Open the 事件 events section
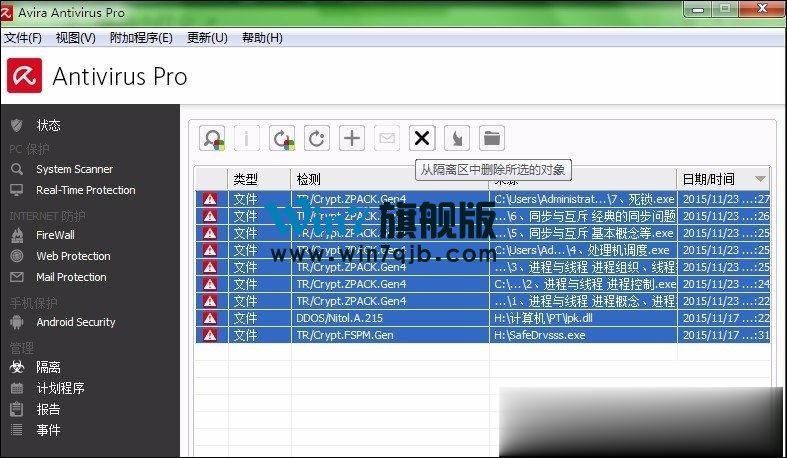The width and height of the screenshot is (787, 458). [48, 430]
